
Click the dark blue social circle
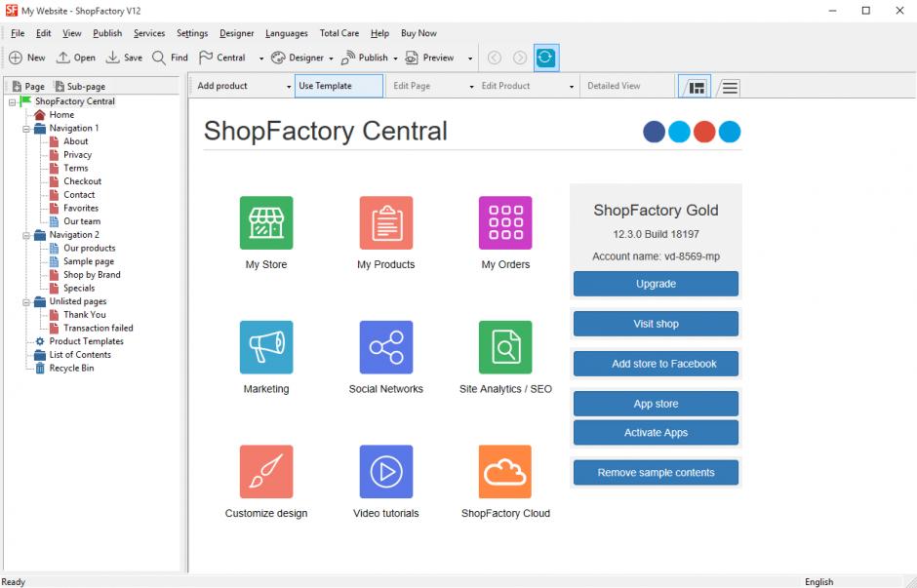[654, 132]
